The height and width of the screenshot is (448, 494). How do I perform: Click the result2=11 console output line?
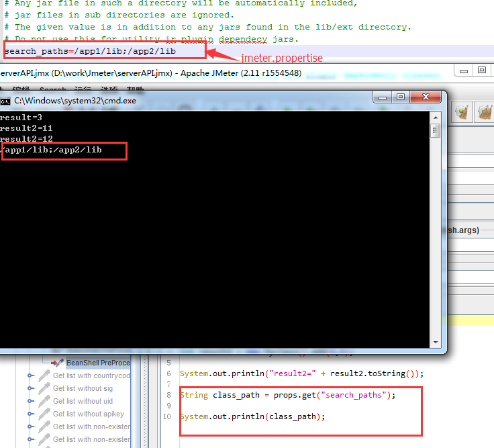coord(26,128)
